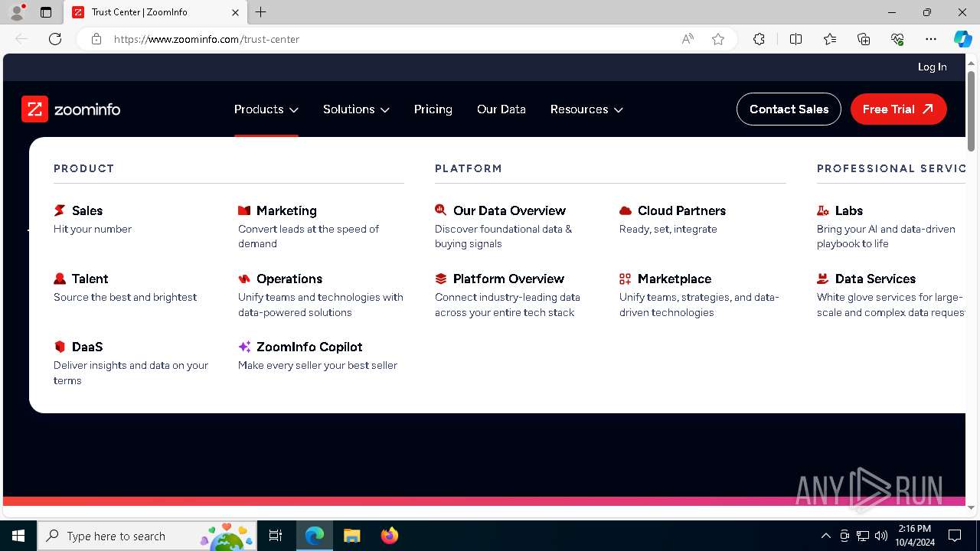The height and width of the screenshot is (551, 980).
Task: Open the Pricing page
Action: click(x=433, y=109)
